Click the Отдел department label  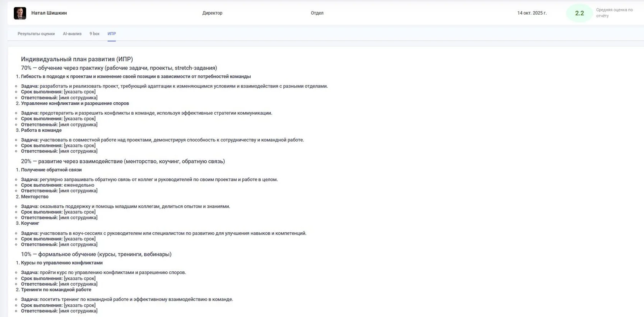pos(317,13)
